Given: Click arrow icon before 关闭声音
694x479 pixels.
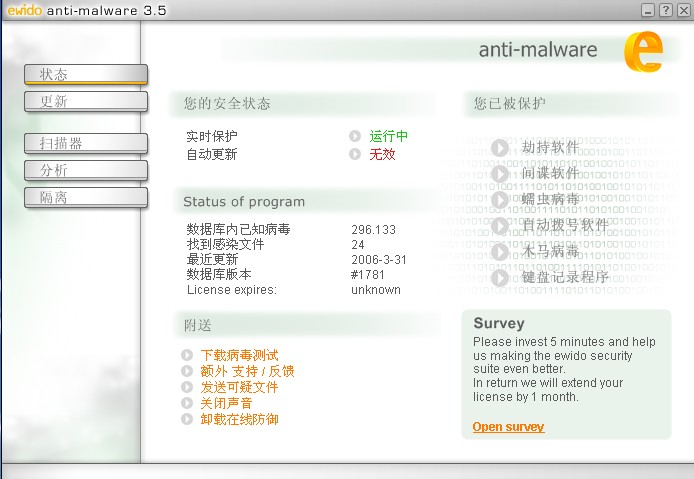Looking at the screenshot, I should [187, 403].
